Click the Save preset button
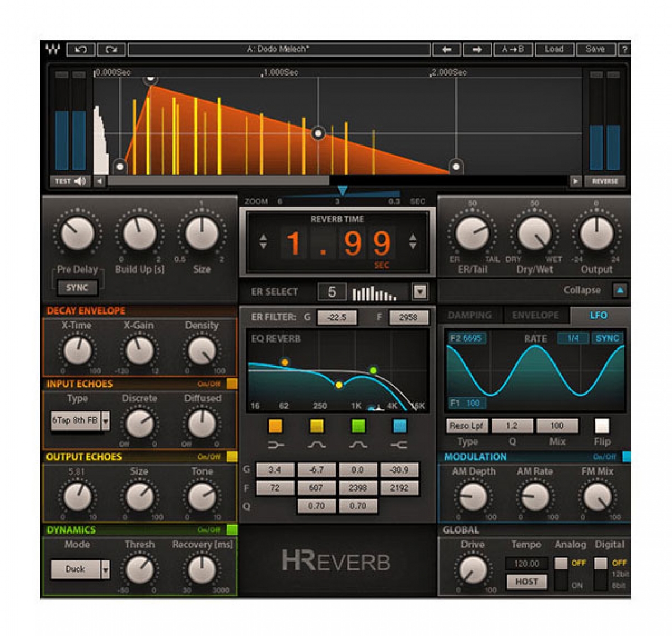672x636 pixels. point(595,50)
